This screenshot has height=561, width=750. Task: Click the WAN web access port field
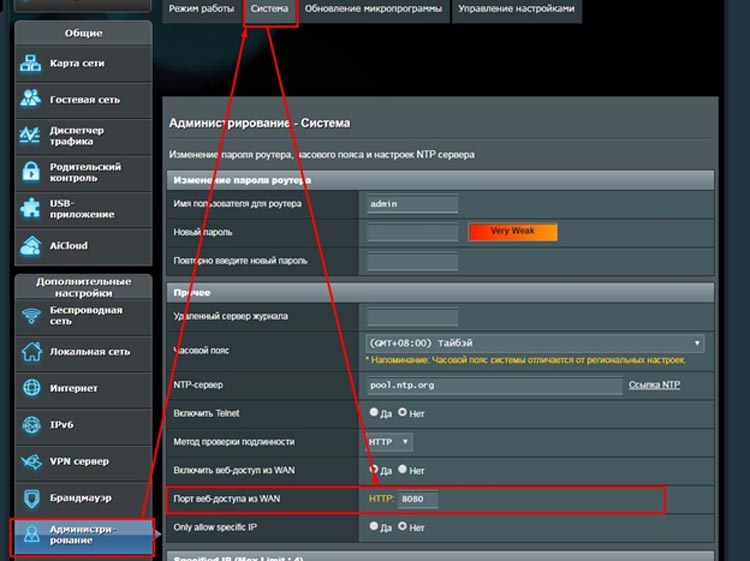pos(417,499)
